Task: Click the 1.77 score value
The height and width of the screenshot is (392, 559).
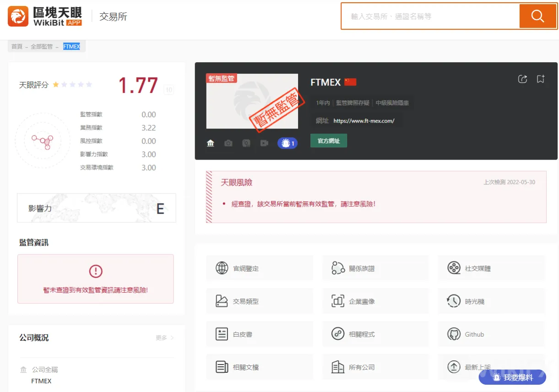Action: point(138,86)
